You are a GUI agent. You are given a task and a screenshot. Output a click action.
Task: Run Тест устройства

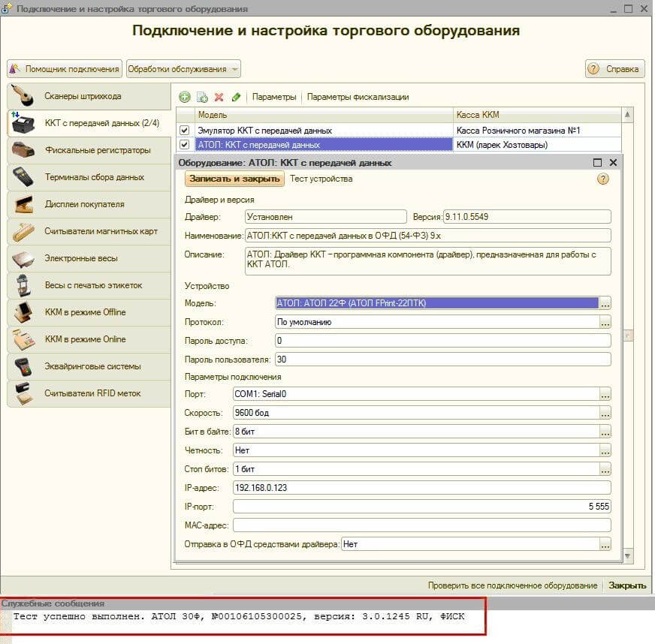tap(321, 179)
